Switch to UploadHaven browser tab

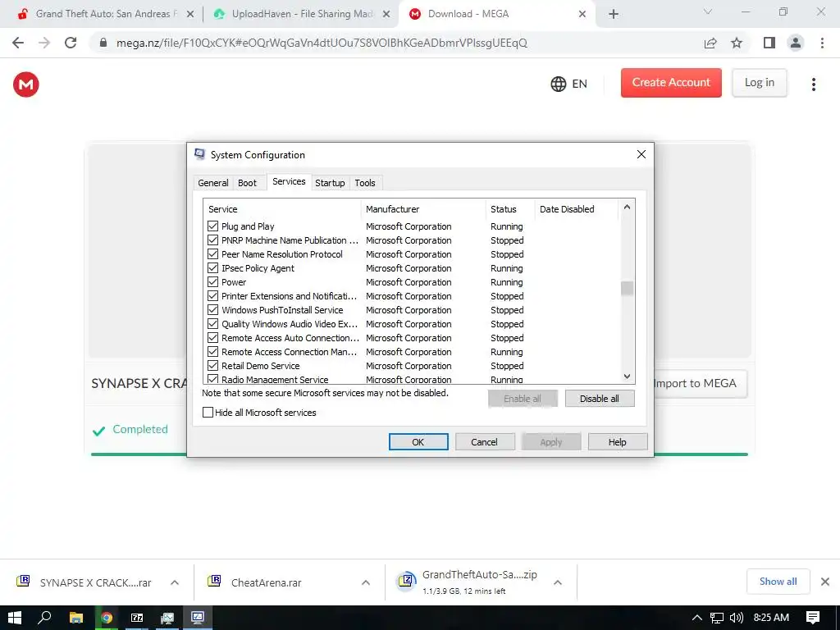[300, 14]
